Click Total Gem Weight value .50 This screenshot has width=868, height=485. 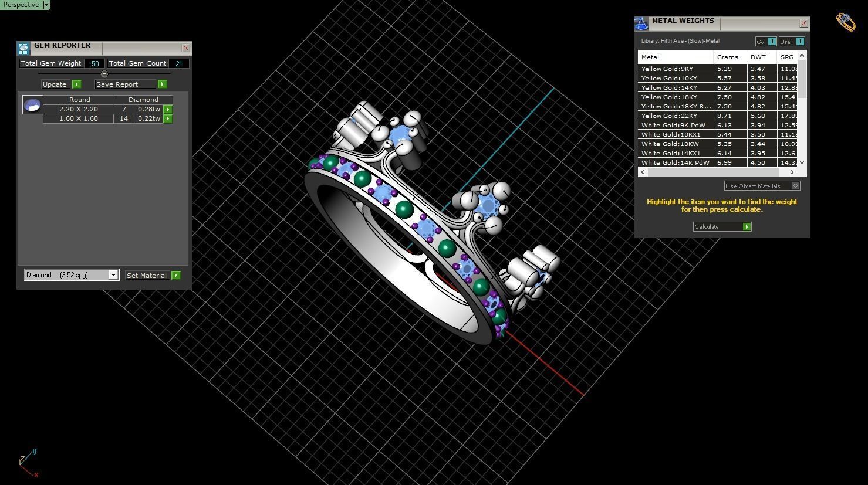point(94,63)
